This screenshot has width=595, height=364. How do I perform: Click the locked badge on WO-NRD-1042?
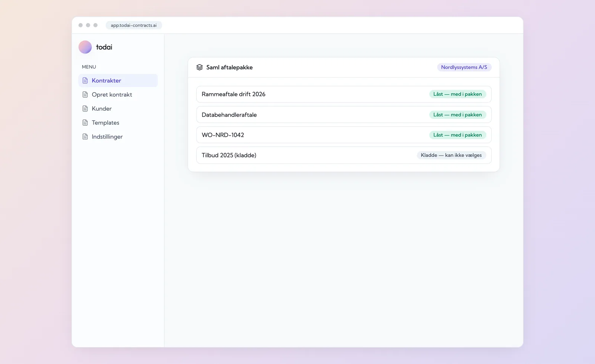tap(457, 135)
